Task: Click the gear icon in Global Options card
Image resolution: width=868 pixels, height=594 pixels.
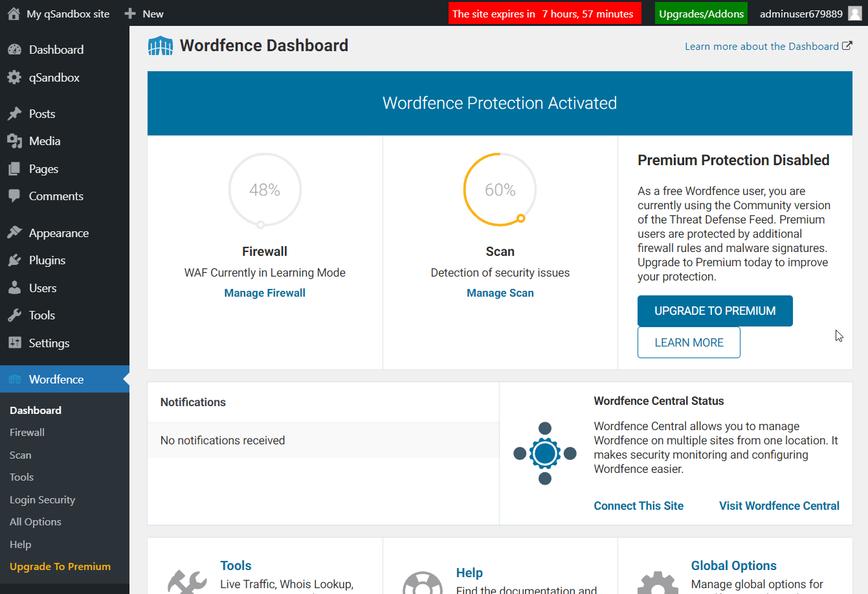Action: 658,582
